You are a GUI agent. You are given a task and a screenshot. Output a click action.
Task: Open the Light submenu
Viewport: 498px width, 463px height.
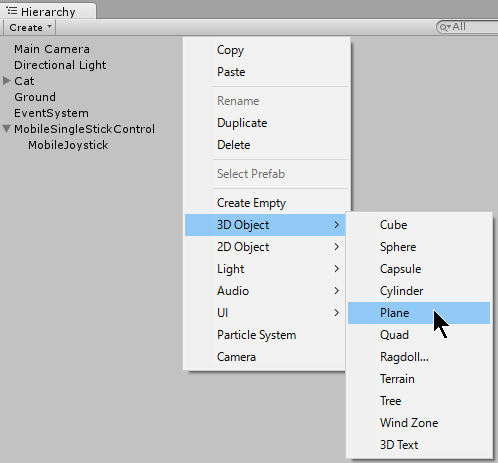pos(265,269)
